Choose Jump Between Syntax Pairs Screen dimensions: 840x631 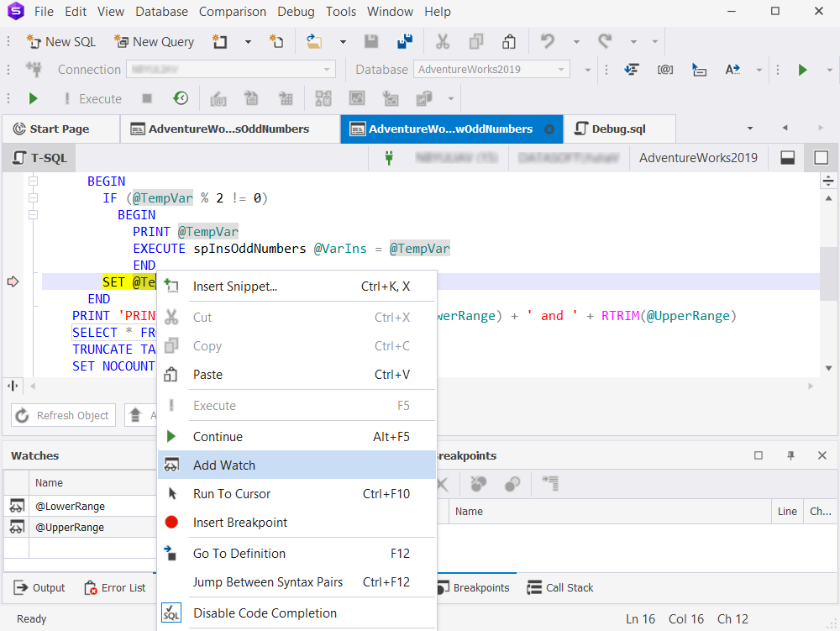click(297, 582)
